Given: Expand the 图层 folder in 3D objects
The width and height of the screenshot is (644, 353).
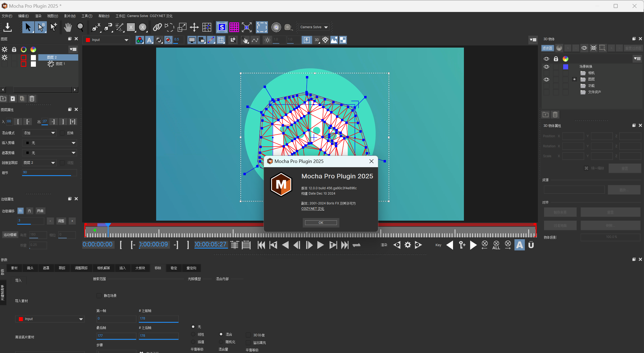Looking at the screenshot, I should point(574,79).
